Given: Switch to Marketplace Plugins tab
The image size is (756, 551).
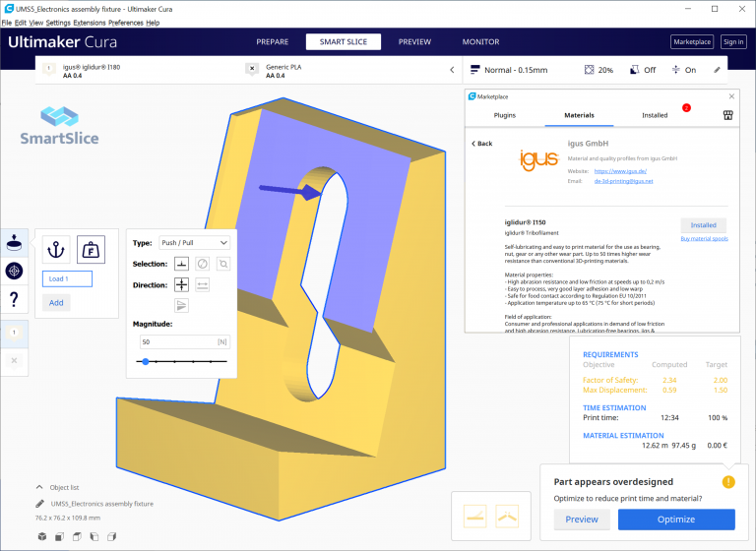Looking at the screenshot, I should click(505, 115).
